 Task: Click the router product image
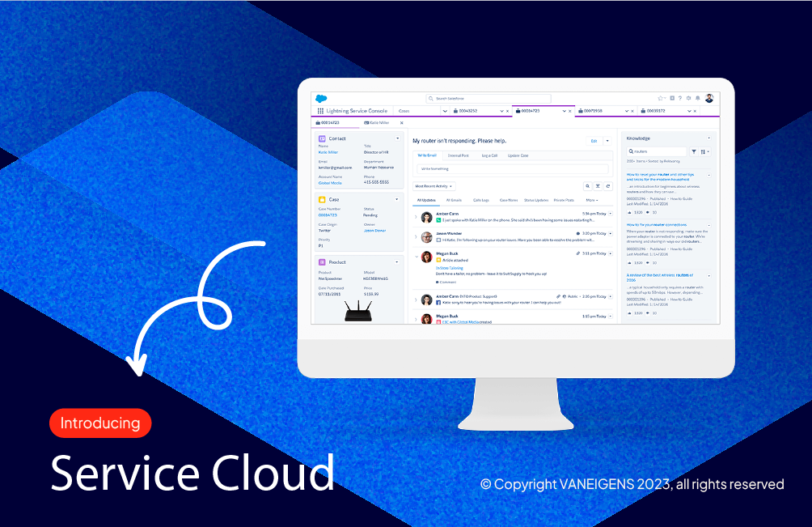click(x=358, y=311)
